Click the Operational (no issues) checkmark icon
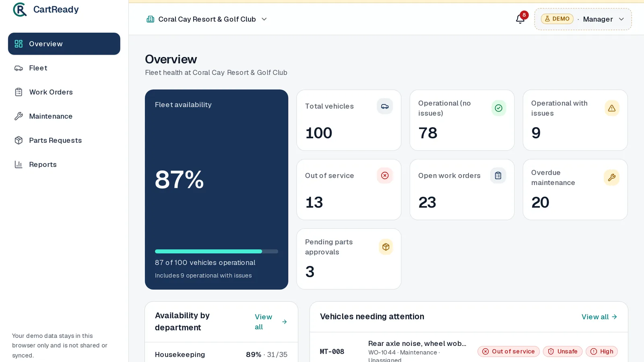Viewport: 644px width, 362px height. pyautogui.click(x=498, y=108)
